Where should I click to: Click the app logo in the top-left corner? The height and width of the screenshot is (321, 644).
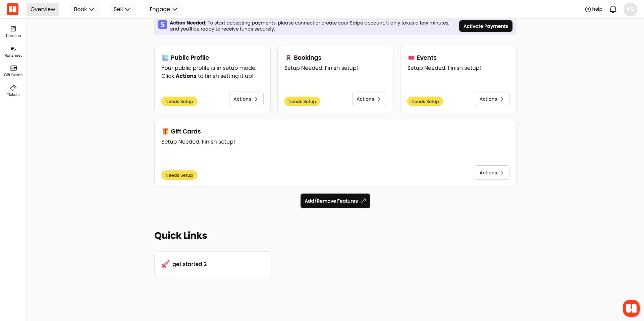point(12,9)
